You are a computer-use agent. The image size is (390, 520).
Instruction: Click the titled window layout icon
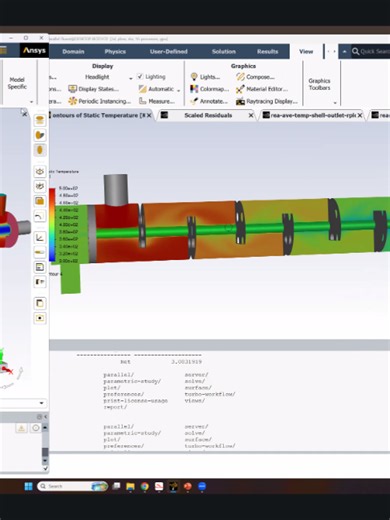point(40,267)
